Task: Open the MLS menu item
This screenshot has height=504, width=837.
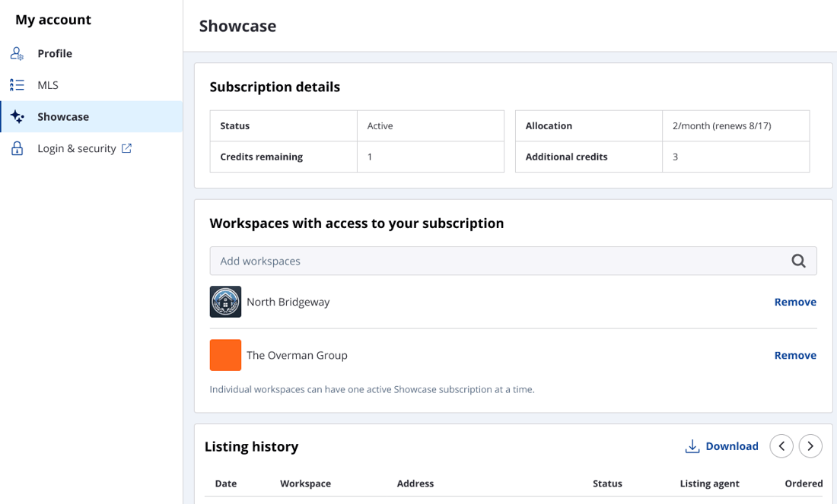Action: (48, 85)
